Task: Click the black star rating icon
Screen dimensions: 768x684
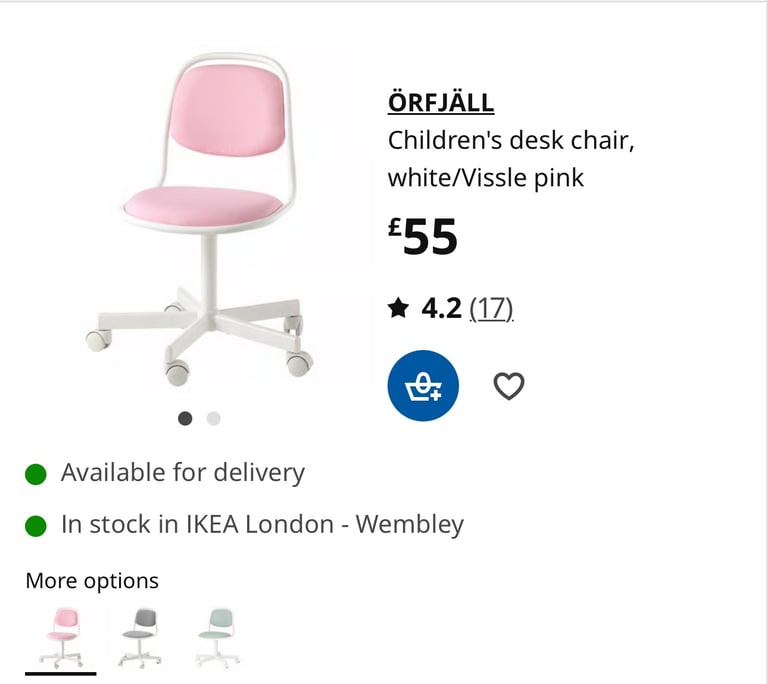Action: click(398, 308)
